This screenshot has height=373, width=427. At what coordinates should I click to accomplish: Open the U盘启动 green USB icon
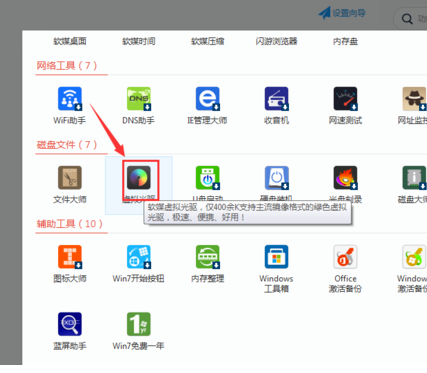[x=207, y=178]
